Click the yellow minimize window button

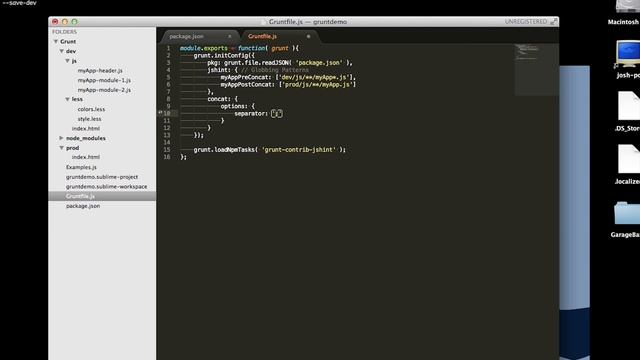[64, 22]
